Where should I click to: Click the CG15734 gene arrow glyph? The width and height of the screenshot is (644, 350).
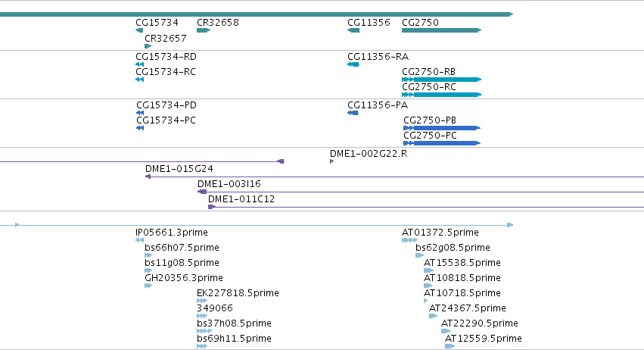[139, 30]
